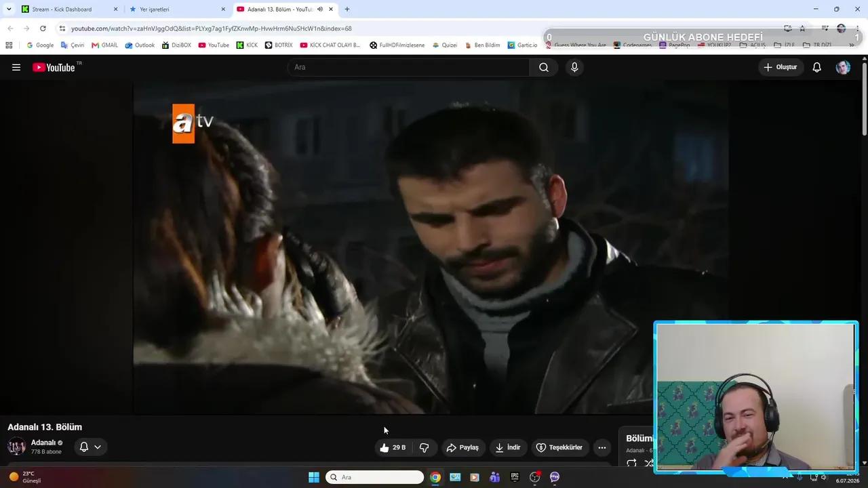Open the YouTube bookmark
This screenshot has width=868, height=488.
pyautogui.click(x=214, y=45)
